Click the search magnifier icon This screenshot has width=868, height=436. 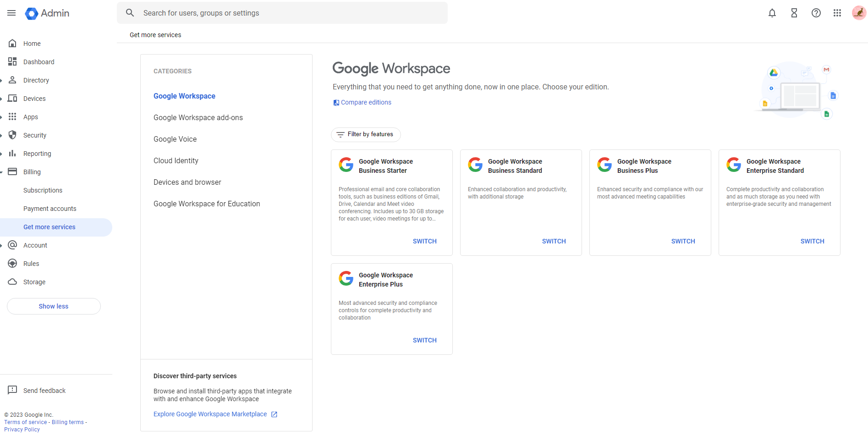[x=130, y=13]
